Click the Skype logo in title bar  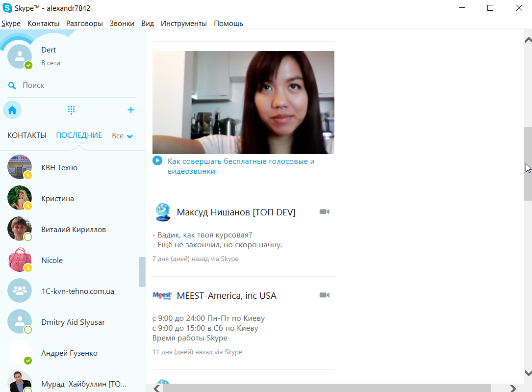click(7, 8)
